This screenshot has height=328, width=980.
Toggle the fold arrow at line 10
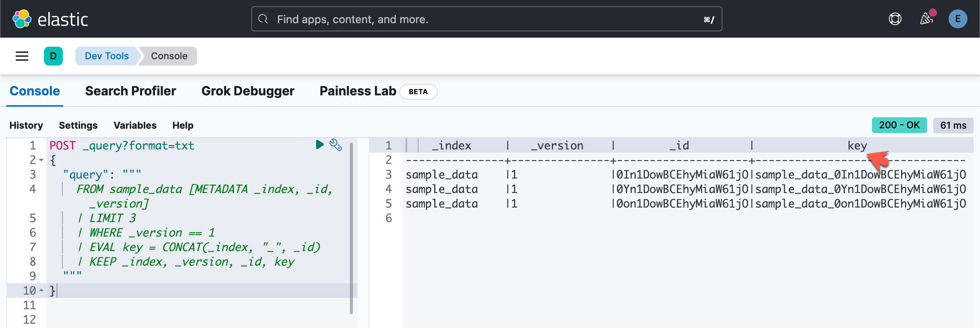tap(41, 291)
